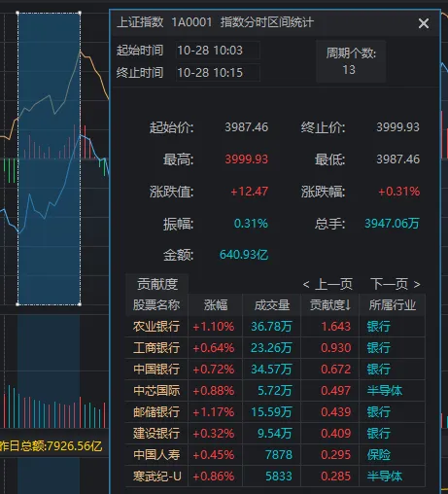This screenshot has width=448, height=494.
Task: Click the 5.72万 volume cell
Action: [x=275, y=391]
